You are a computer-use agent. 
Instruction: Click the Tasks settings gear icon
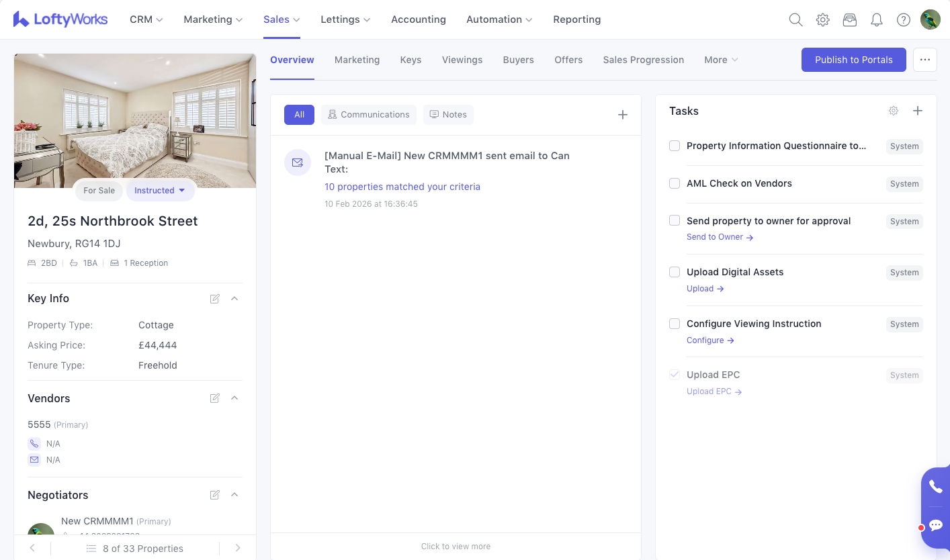click(x=894, y=111)
